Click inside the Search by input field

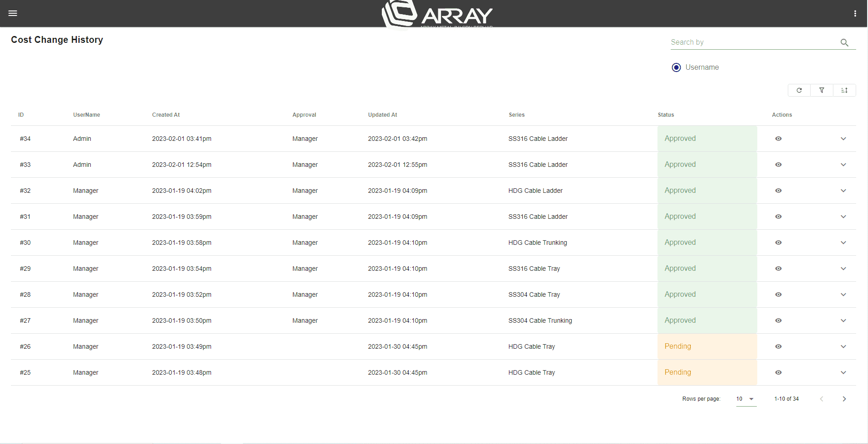click(752, 42)
